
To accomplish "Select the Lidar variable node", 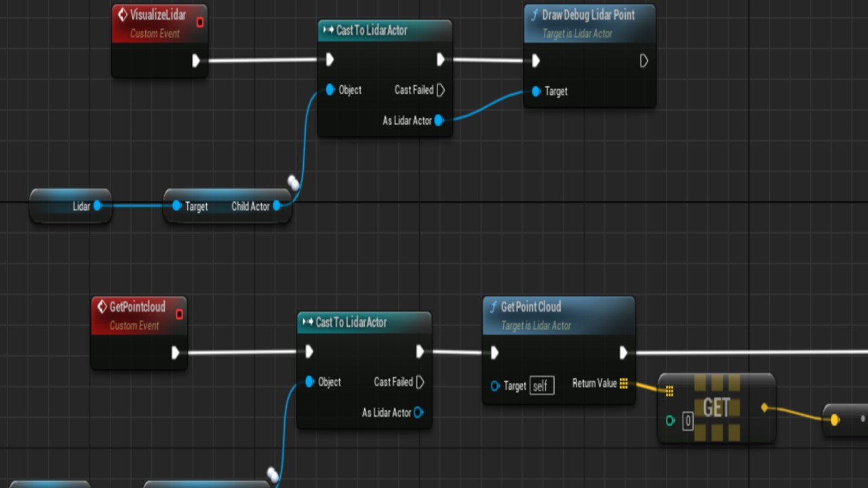I will pos(71,206).
